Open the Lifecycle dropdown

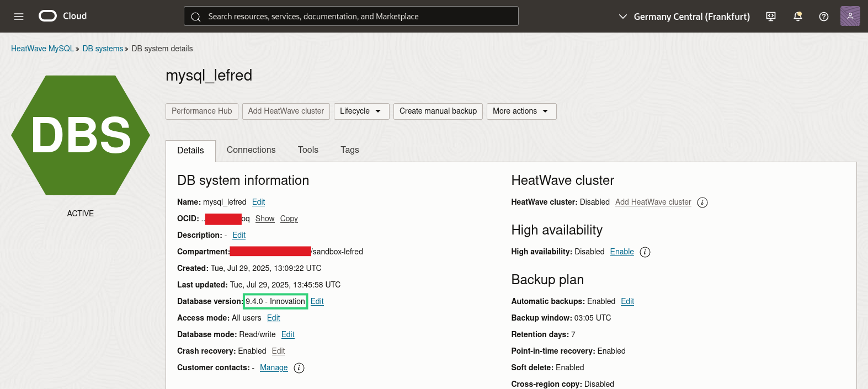click(361, 111)
